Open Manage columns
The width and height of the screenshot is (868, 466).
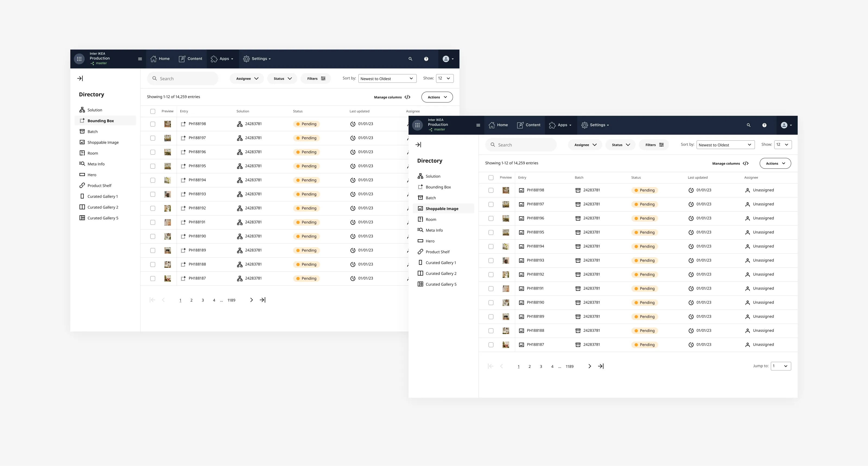730,163
